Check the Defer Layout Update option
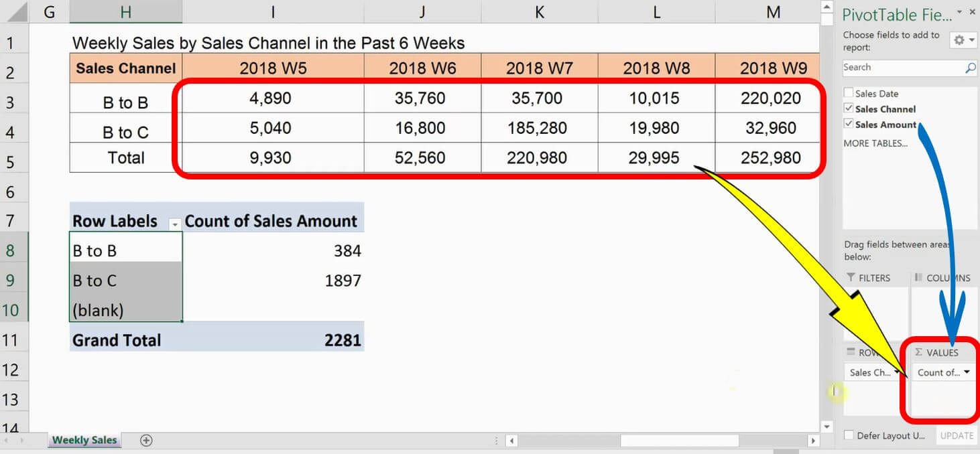This screenshot has width=980, height=454. tap(848, 435)
